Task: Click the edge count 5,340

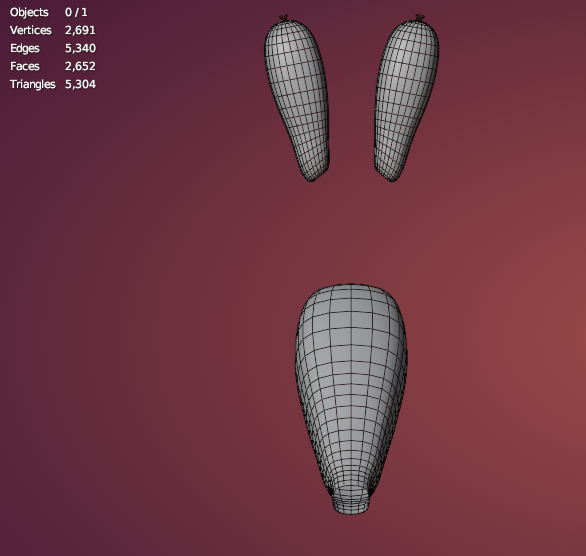Action: click(x=80, y=48)
